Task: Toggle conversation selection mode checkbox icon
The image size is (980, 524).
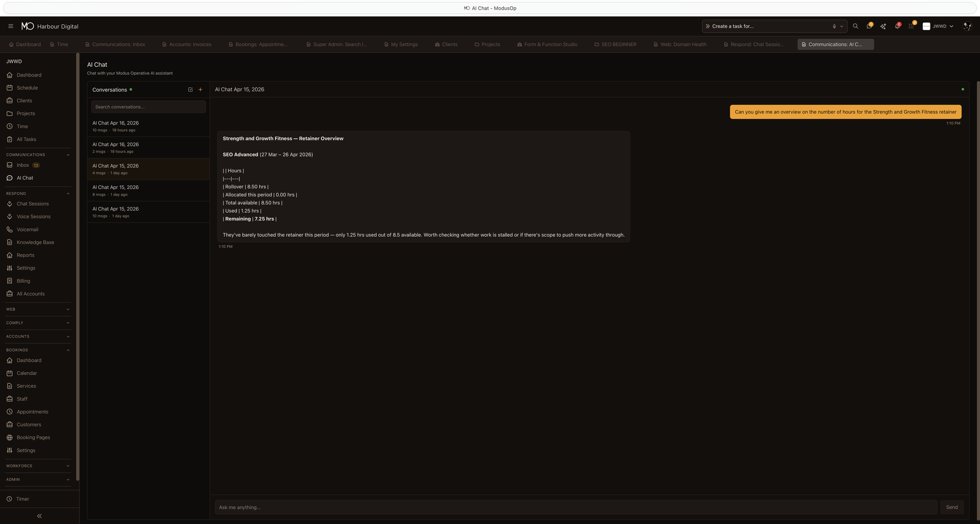Action: pyautogui.click(x=190, y=89)
